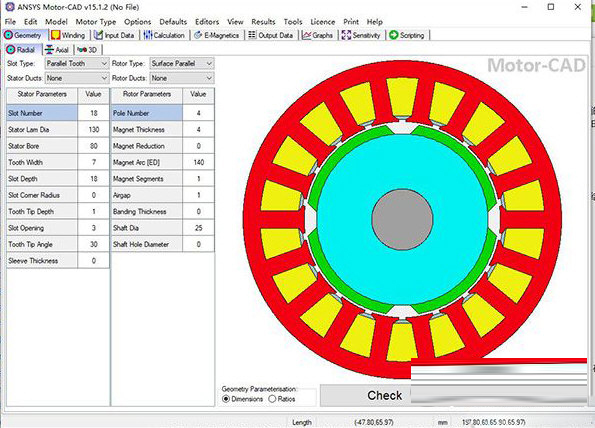Click the Check button

click(x=384, y=395)
